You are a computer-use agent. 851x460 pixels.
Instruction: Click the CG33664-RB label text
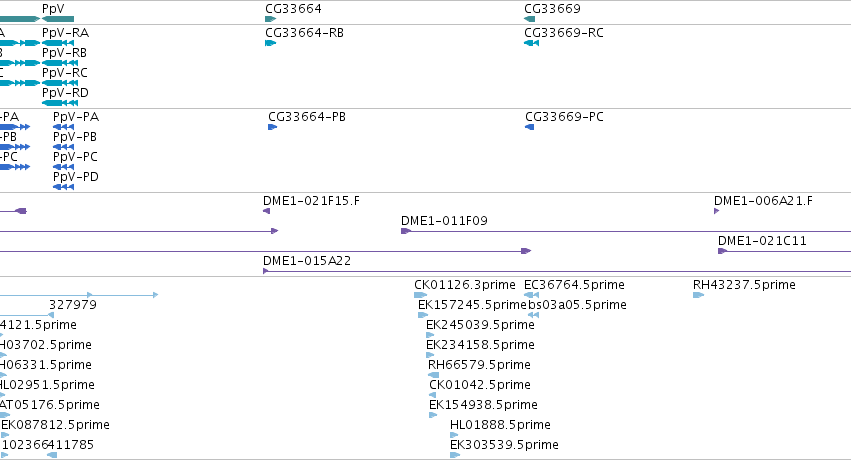[304, 33]
